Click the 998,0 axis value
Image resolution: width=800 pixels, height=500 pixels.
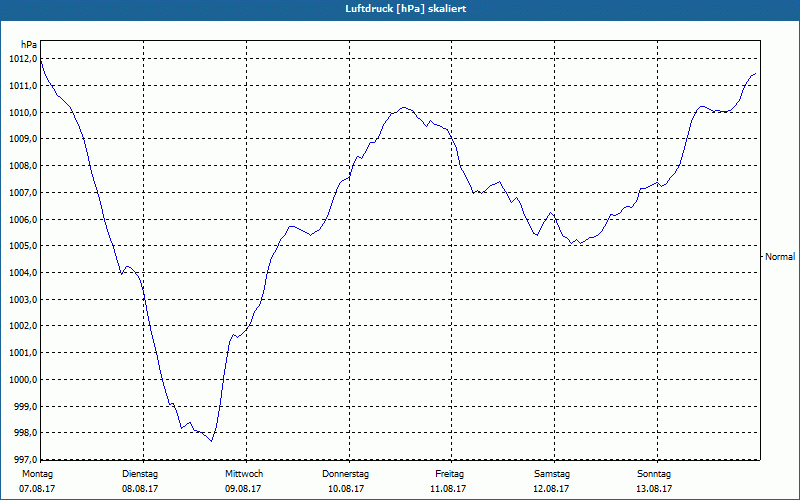click(x=26, y=433)
